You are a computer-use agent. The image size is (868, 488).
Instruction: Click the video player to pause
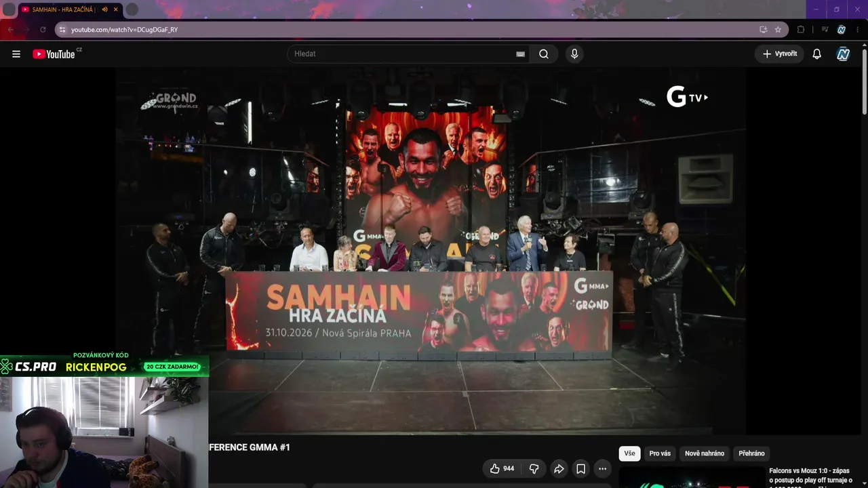(431, 251)
